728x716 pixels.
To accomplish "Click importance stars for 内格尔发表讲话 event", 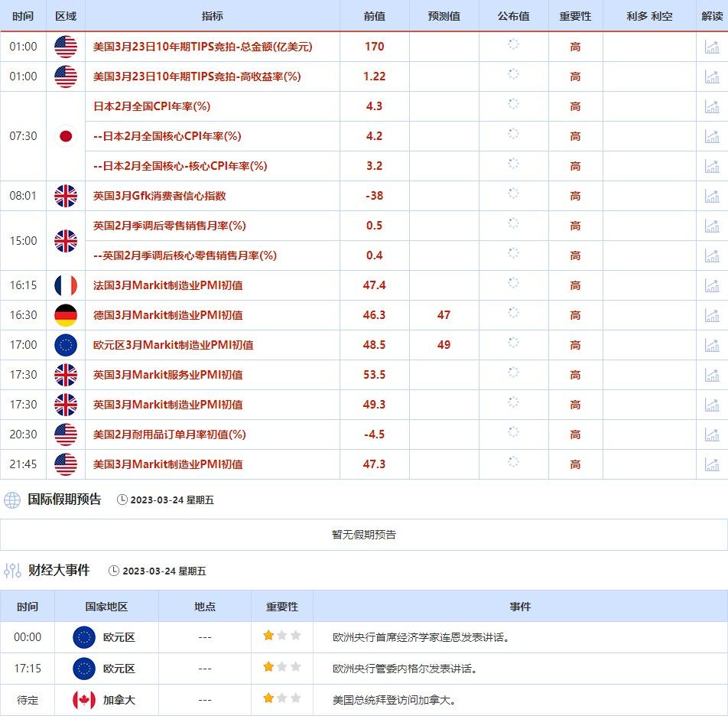I will 281,668.
